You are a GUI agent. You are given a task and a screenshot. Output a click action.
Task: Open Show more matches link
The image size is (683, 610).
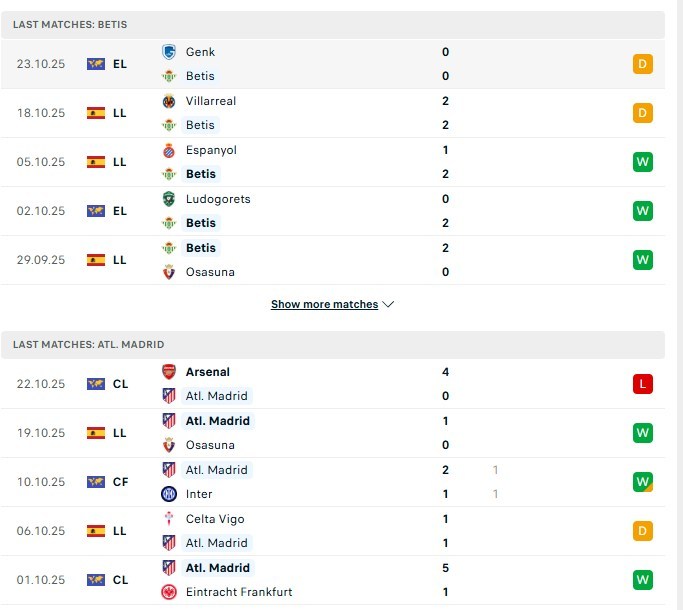[x=324, y=304]
